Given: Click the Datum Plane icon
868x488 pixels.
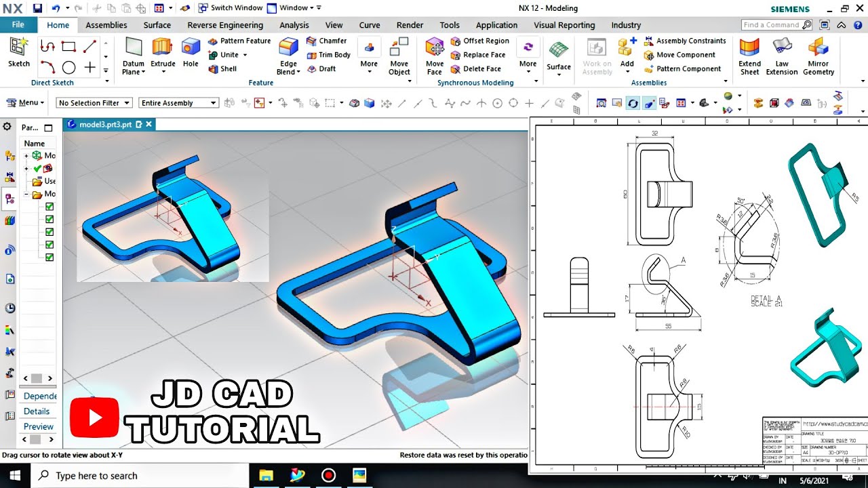Looking at the screenshot, I should 134,47.
